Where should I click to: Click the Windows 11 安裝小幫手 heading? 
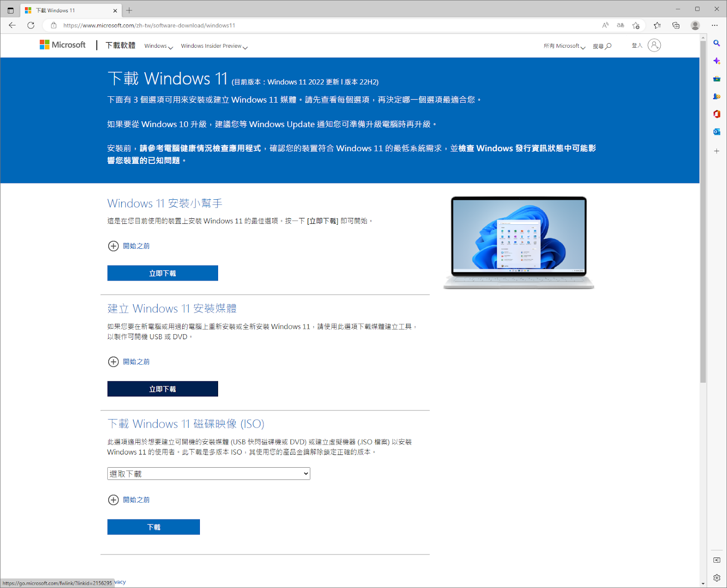coord(164,203)
